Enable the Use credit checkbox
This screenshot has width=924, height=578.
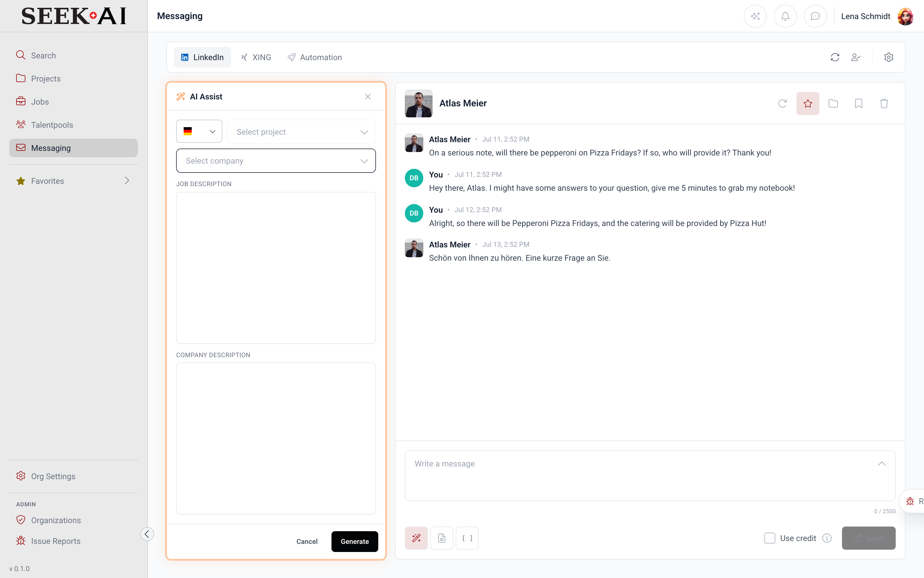click(x=769, y=538)
